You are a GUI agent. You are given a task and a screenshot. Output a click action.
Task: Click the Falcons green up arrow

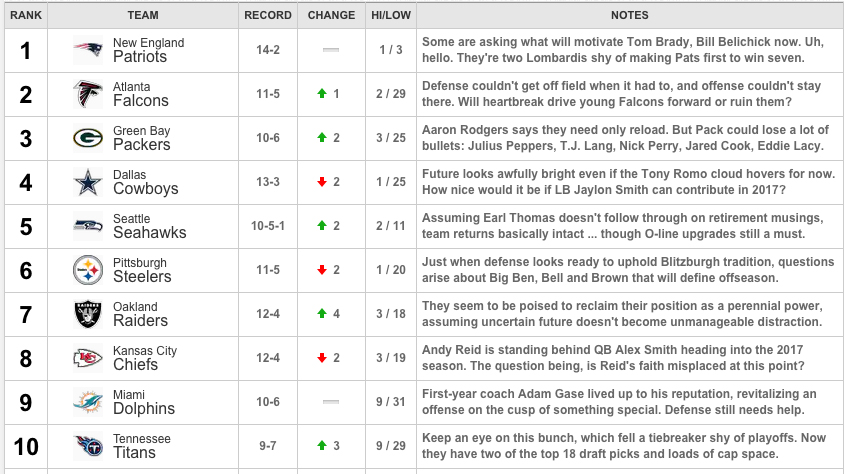pyautogui.click(x=322, y=94)
